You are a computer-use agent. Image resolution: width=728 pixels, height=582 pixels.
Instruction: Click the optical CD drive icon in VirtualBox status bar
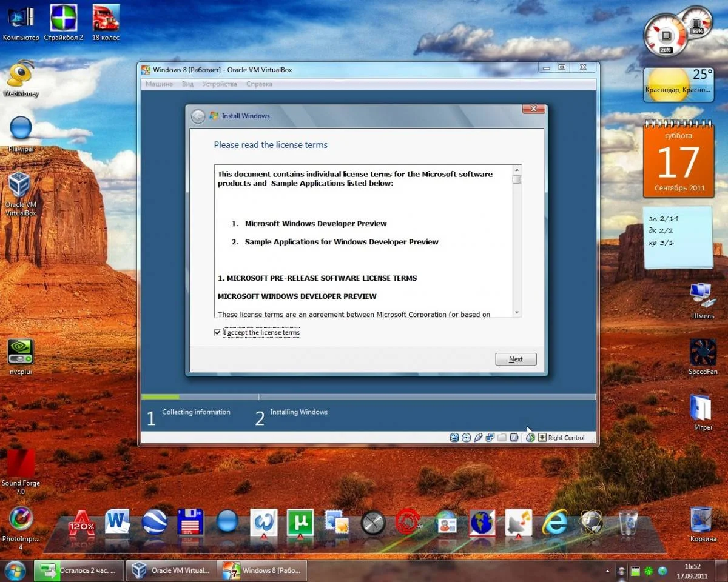click(x=466, y=437)
